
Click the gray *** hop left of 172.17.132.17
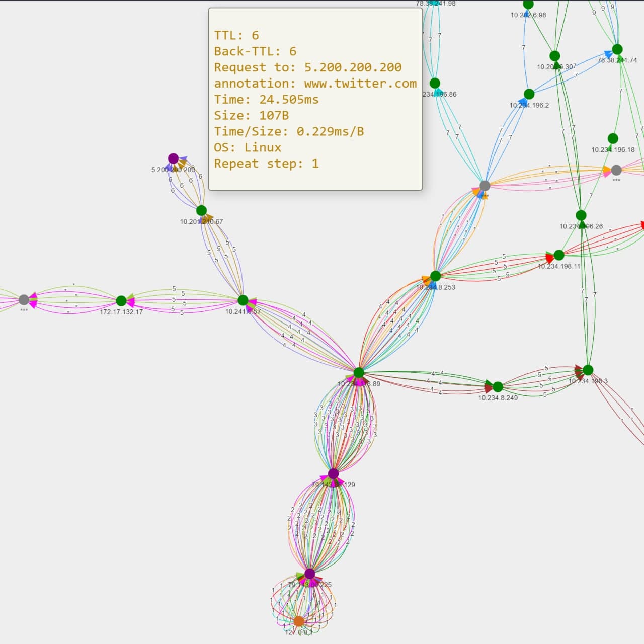pos(22,301)
